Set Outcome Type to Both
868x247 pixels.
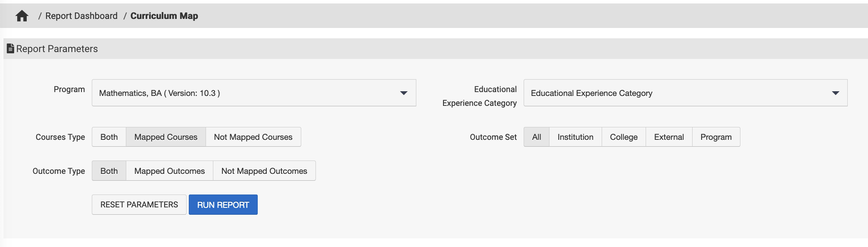pyautogui.click(x=109, y=171)
